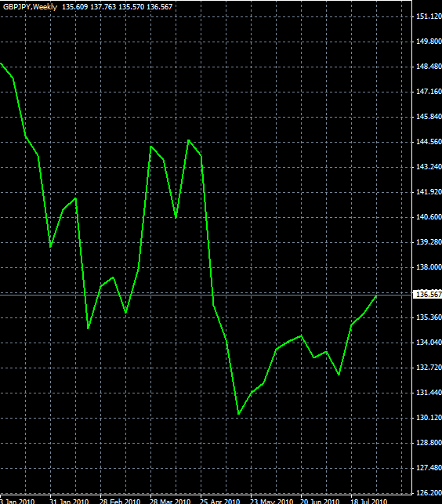Click the 151.120 price axis label
Screen dimensions: 442x504
pyautogui.click(x=429, y=16)
